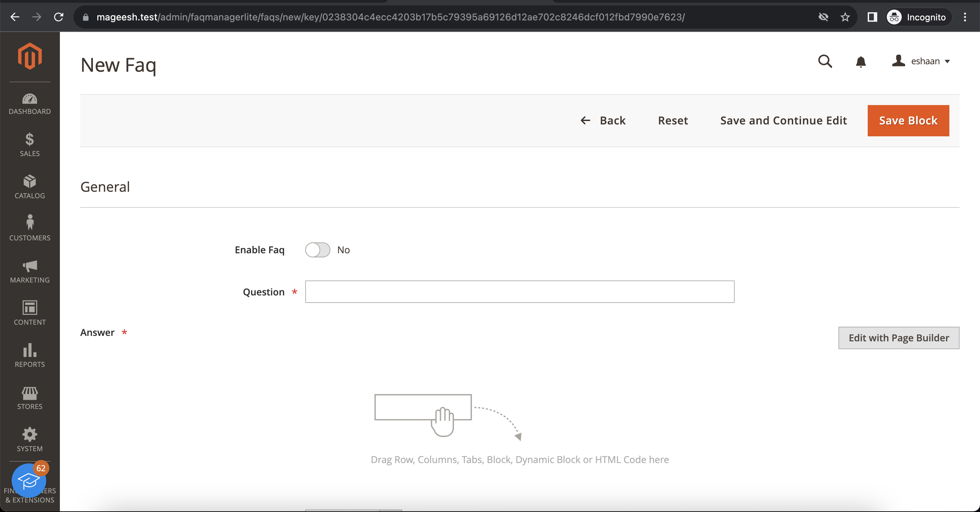Open the notifications bell
The height and width of the screenshot is (512, 980).
tap(861, 62)
